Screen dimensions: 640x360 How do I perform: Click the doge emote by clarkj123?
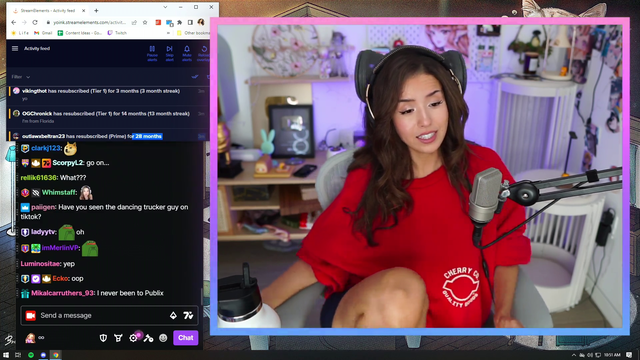point(70,149)
